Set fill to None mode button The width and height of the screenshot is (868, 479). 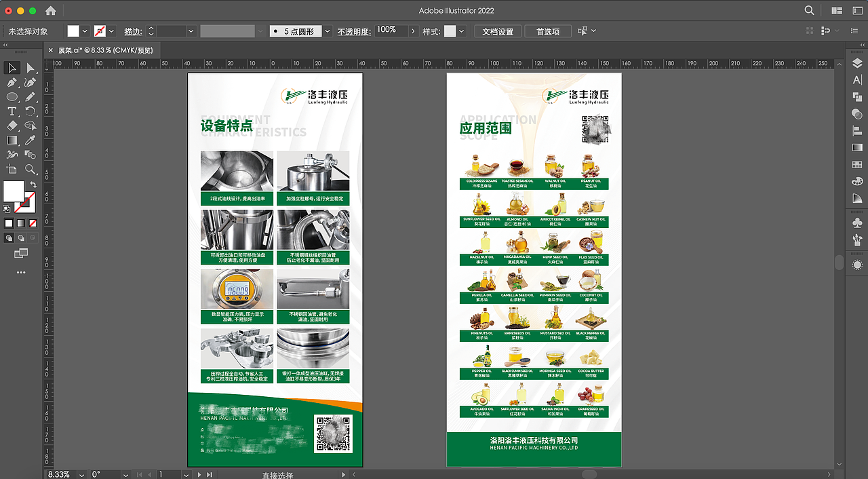coord(33,223)
